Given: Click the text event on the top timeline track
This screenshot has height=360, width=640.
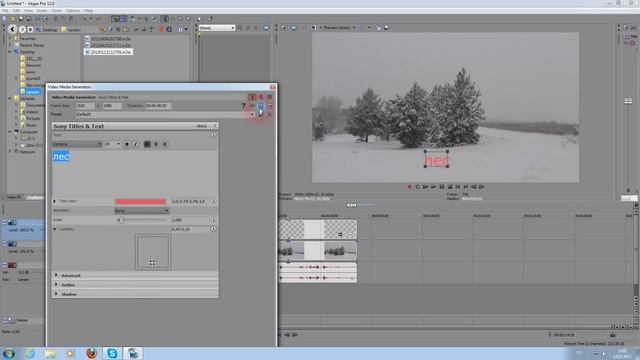Looking at the screenshot, I should (318, 229).
